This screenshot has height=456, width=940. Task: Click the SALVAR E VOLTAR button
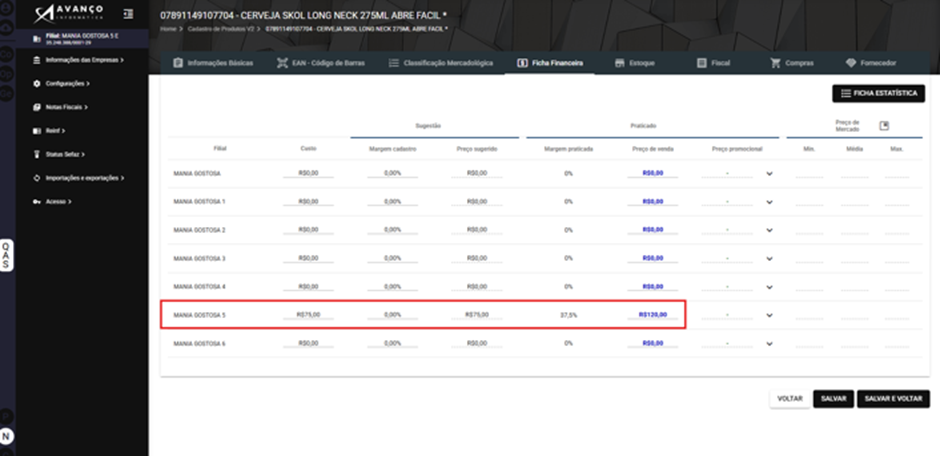pos(893,398)
